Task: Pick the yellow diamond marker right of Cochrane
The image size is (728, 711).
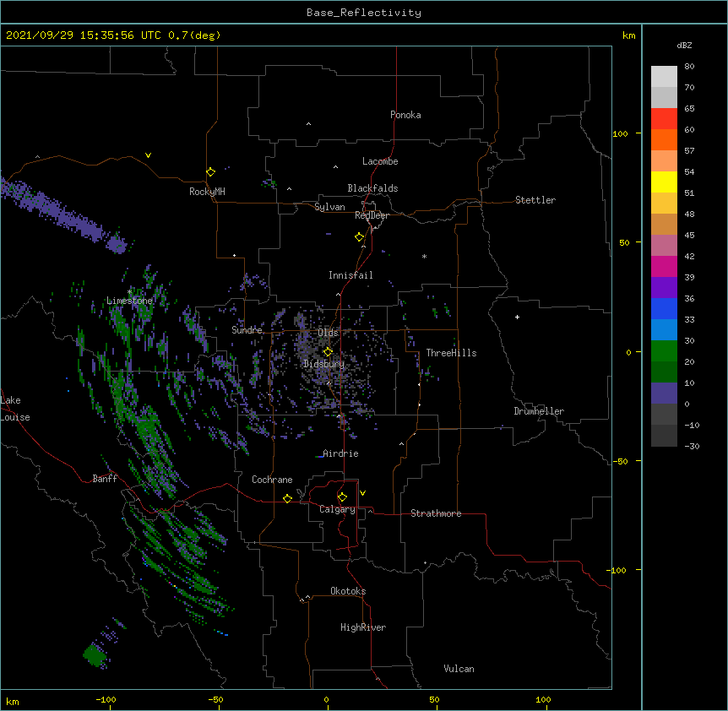Action: click(287, 498)
